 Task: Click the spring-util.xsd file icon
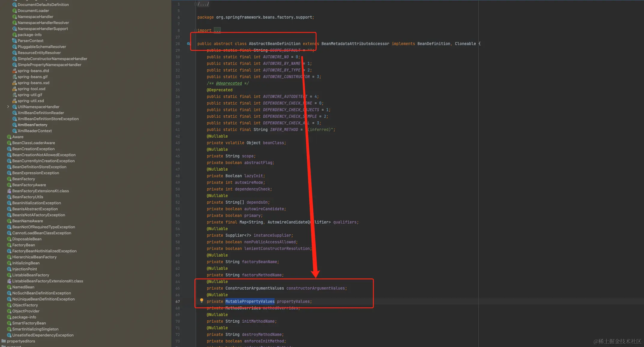click(14, 101)
